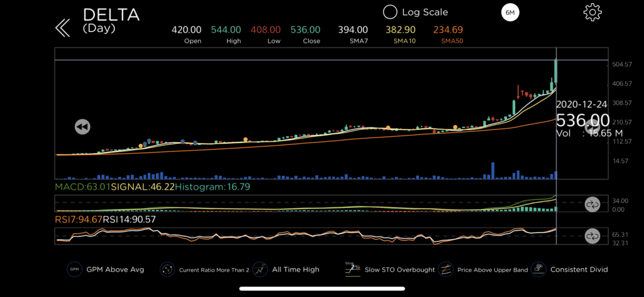Tap the GPM Above Avg icon
This screenshot has width=644, height=297.
74,269
